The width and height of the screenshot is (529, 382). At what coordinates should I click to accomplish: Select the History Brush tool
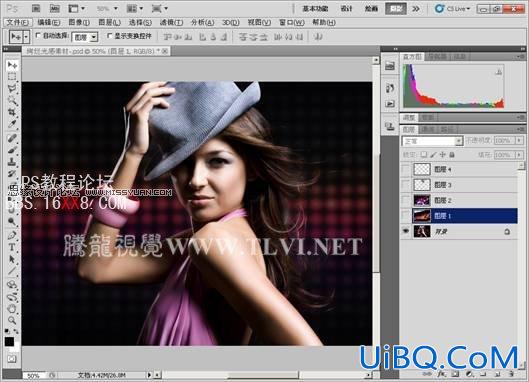coord(12,173)
